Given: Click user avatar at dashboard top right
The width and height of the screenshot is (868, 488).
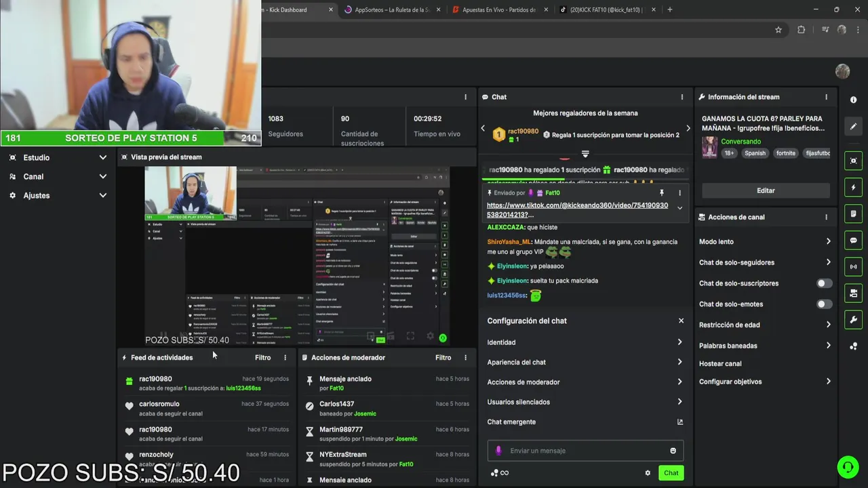Looking at the screenshot, I should (842, 71).
